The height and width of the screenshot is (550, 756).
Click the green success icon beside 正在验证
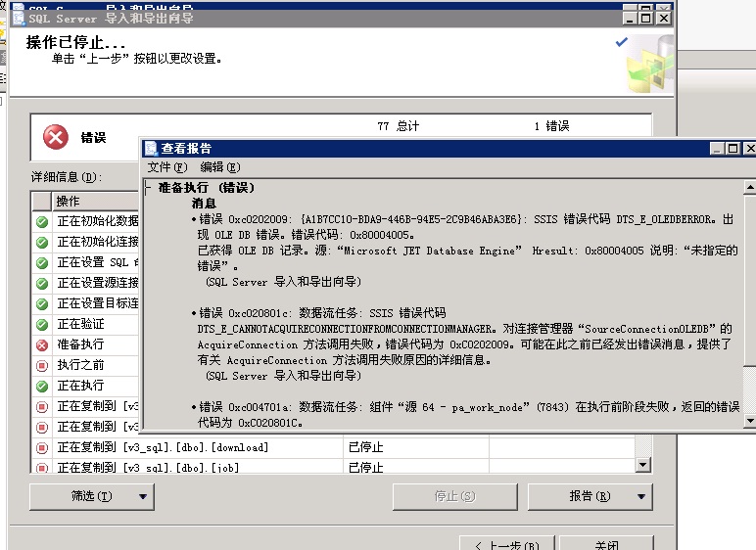point(42,325)
